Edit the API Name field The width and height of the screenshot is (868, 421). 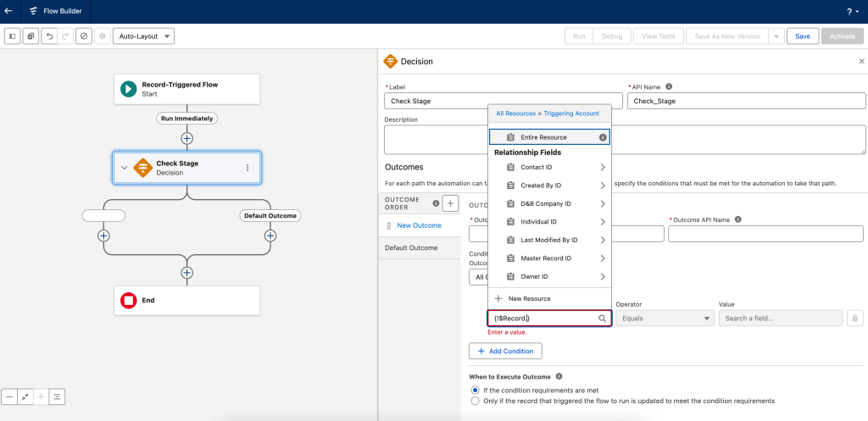coord(746,101)
